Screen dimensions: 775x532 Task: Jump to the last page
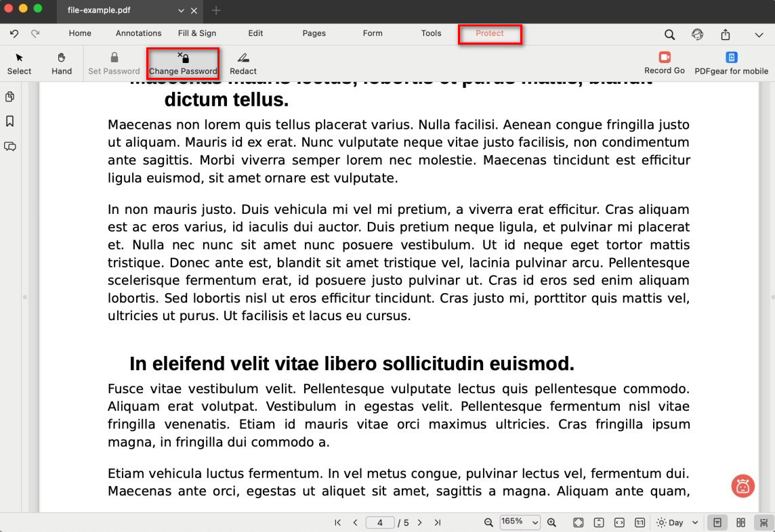(438, 523)
